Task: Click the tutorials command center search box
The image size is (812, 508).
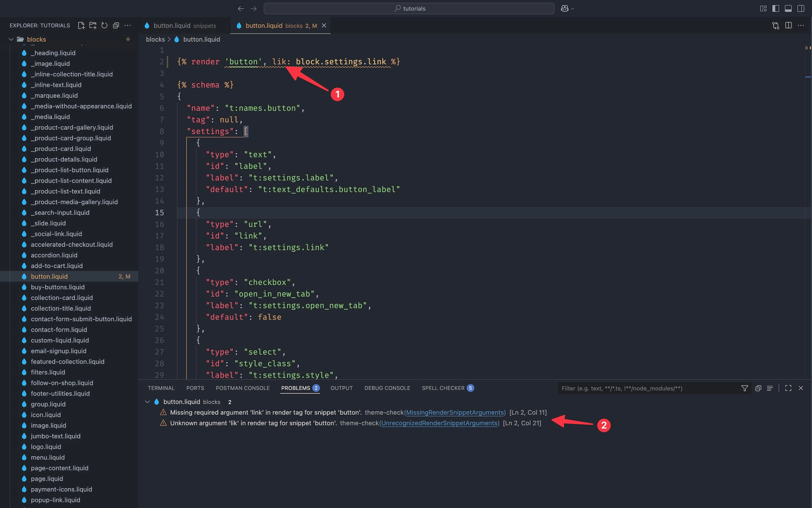Action: click(409, 9)
